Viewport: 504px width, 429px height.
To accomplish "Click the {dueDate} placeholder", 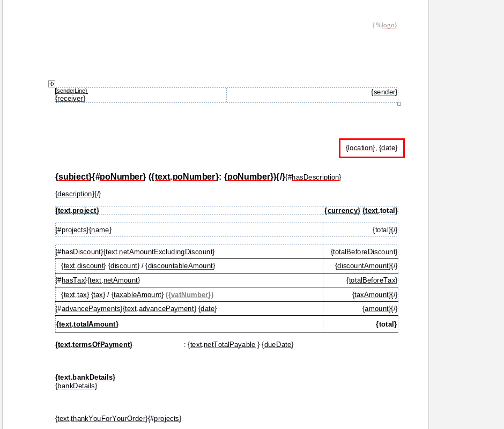I will coord(277,345).
